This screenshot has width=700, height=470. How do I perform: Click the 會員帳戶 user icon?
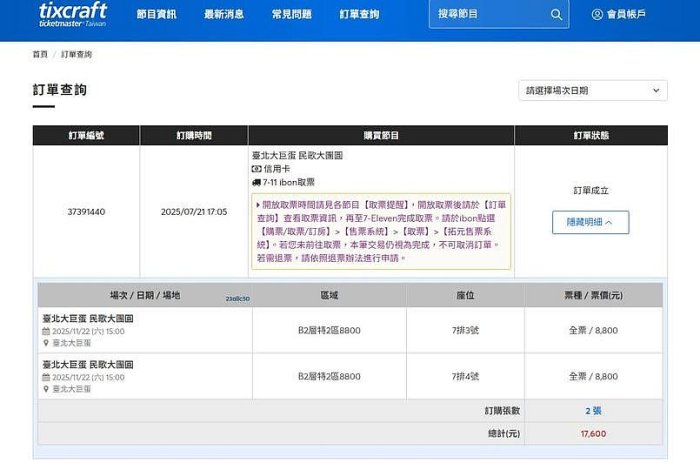(x=597, y=14)
